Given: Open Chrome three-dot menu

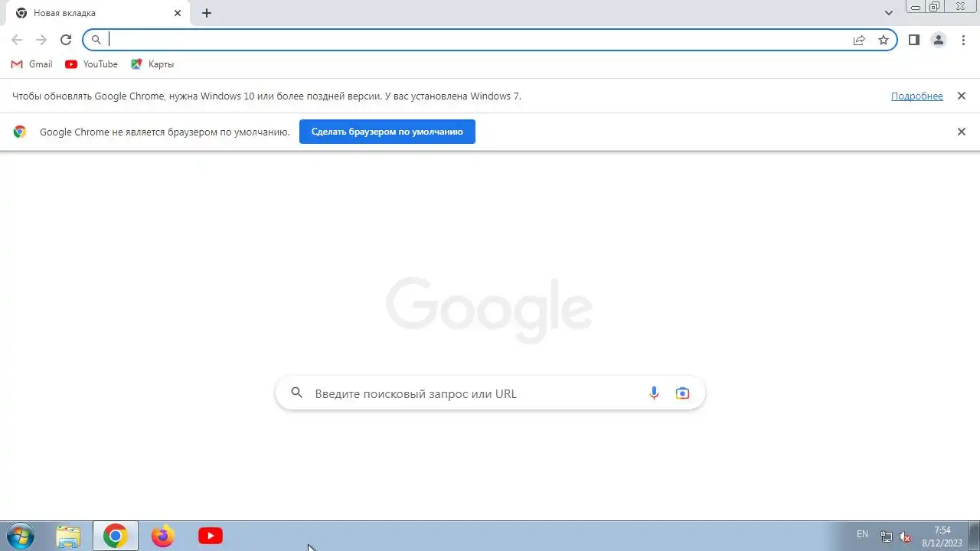Looking at the screenshot, I should 963,40.
